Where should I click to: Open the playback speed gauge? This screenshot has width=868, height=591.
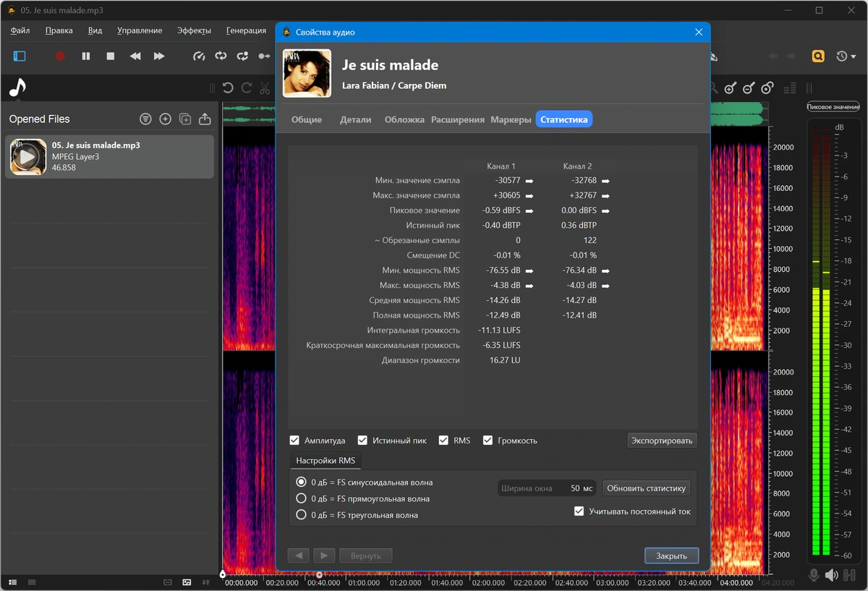pos(199,56)
